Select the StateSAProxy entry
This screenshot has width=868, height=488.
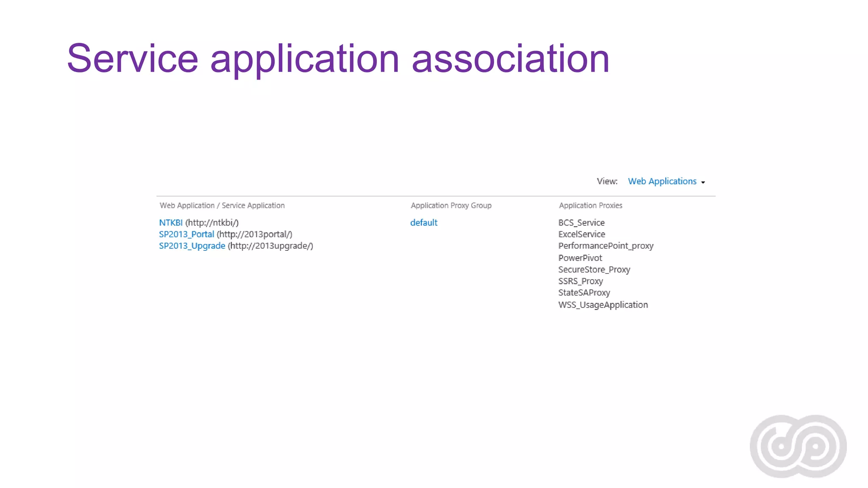coord(584,293)
